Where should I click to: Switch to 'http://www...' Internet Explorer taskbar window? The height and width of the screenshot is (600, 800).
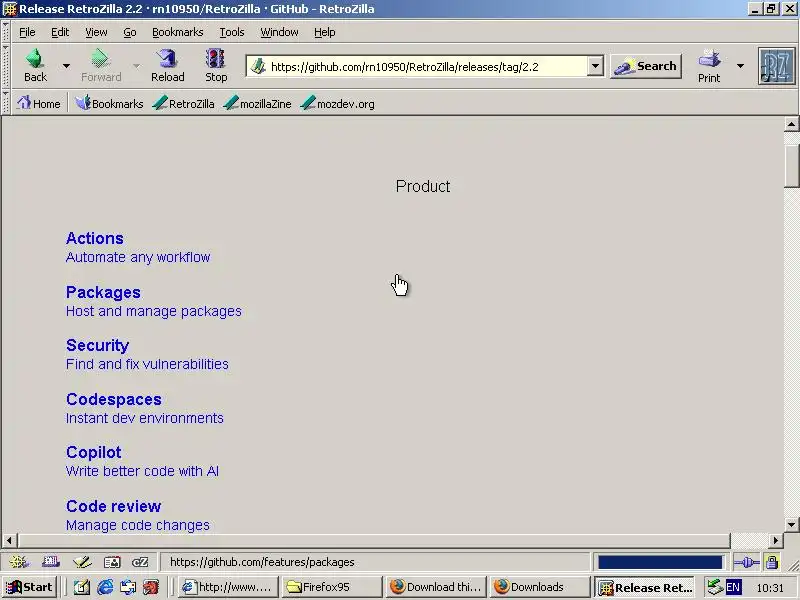[228, 587]
